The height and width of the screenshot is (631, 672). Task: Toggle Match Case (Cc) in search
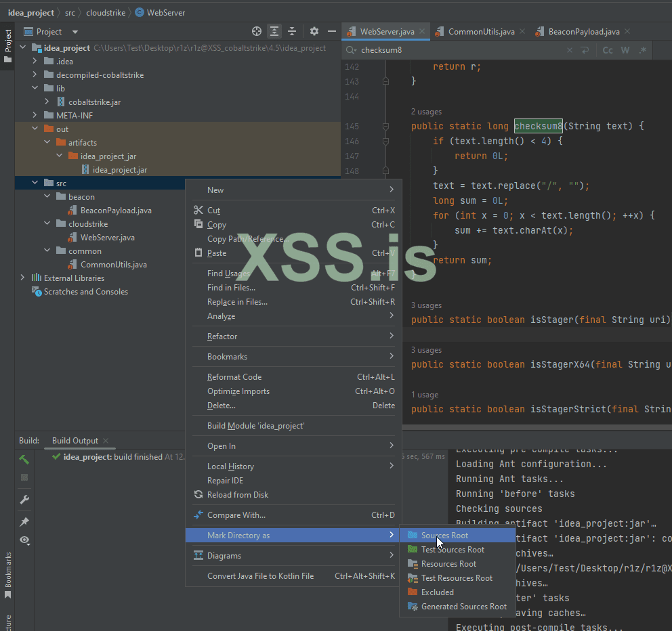coord(608,50)
